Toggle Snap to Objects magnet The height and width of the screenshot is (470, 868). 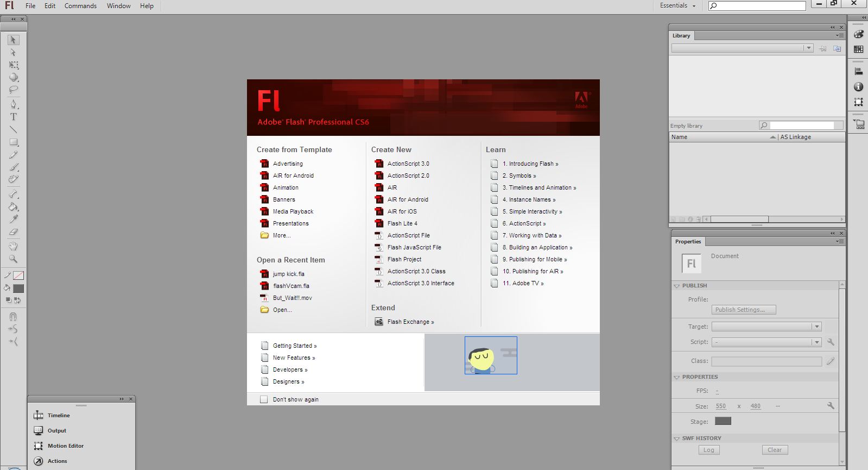[14, 316]
